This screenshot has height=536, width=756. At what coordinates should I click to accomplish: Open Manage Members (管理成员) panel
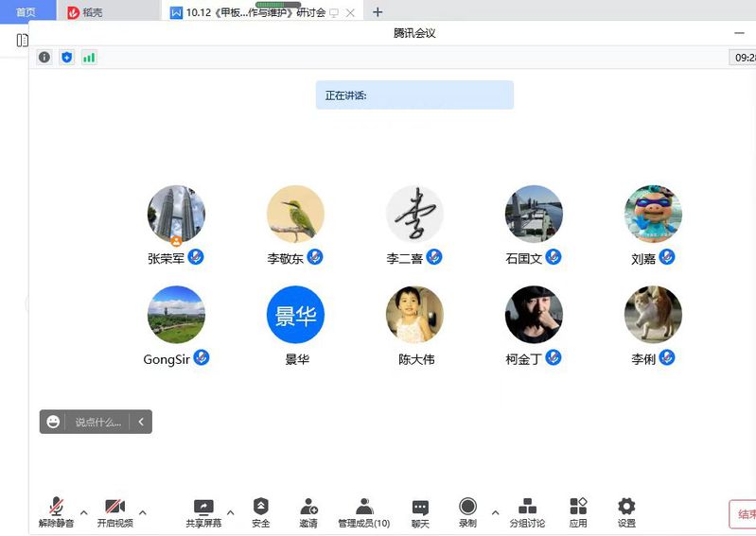click(x=363, y=511)
